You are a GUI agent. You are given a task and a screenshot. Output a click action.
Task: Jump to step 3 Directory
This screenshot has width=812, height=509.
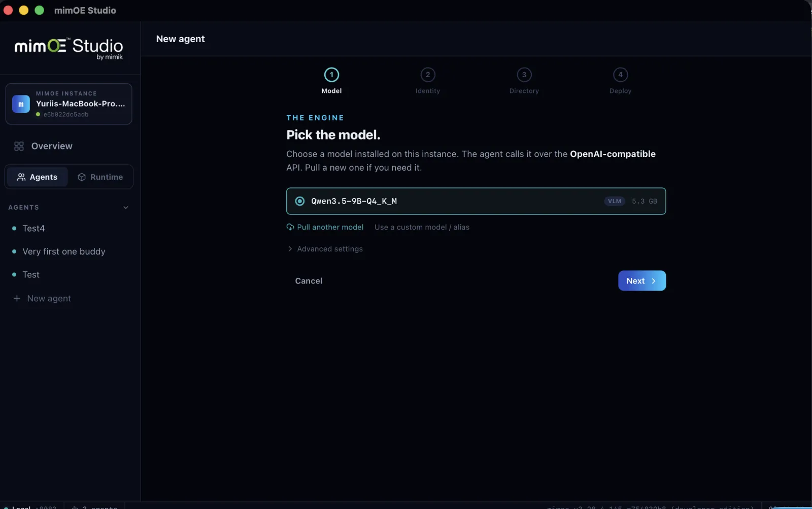coord(524,81)
